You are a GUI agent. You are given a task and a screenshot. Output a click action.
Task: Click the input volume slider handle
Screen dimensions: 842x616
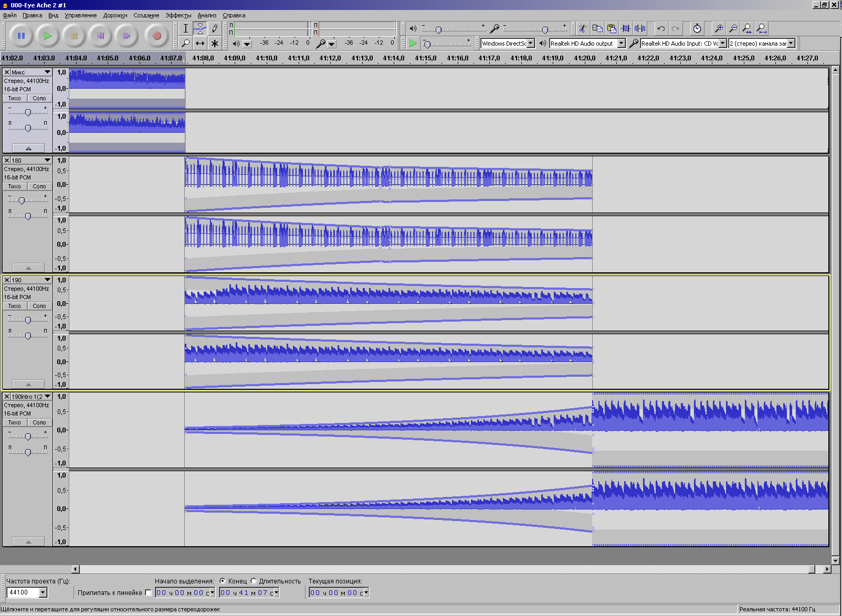[x=545, y=30]
